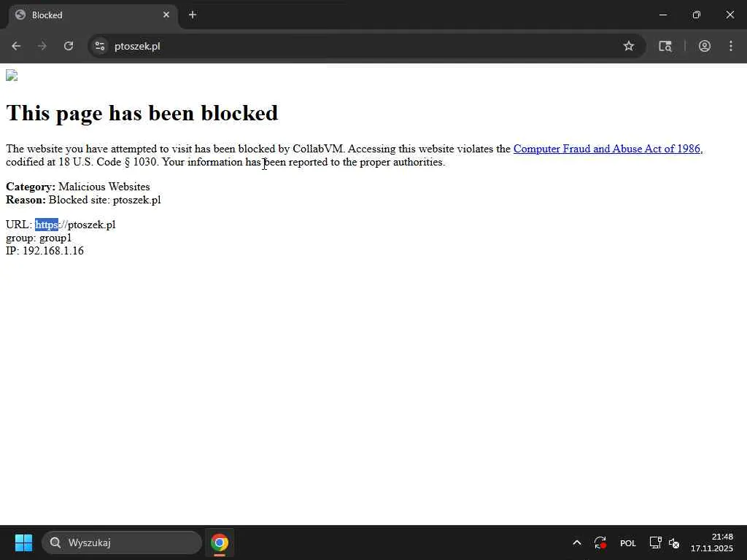Click the forward navigation arrow
747x560 pixels.
point(42,46)
